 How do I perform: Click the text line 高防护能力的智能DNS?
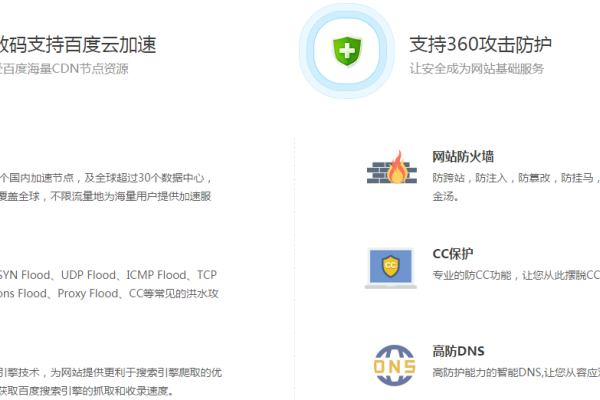(x=516, y=372)
